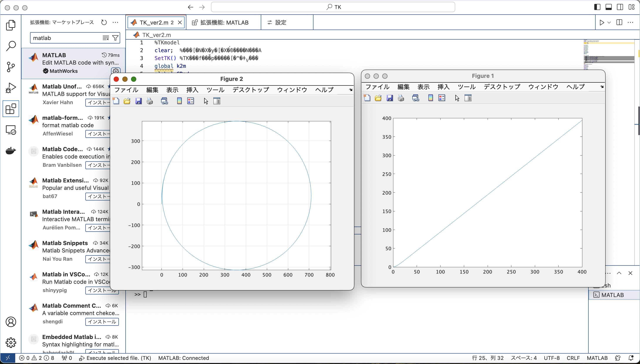Toggle the bottom panel visibility

pyautogui.click(x=608, y=7)
